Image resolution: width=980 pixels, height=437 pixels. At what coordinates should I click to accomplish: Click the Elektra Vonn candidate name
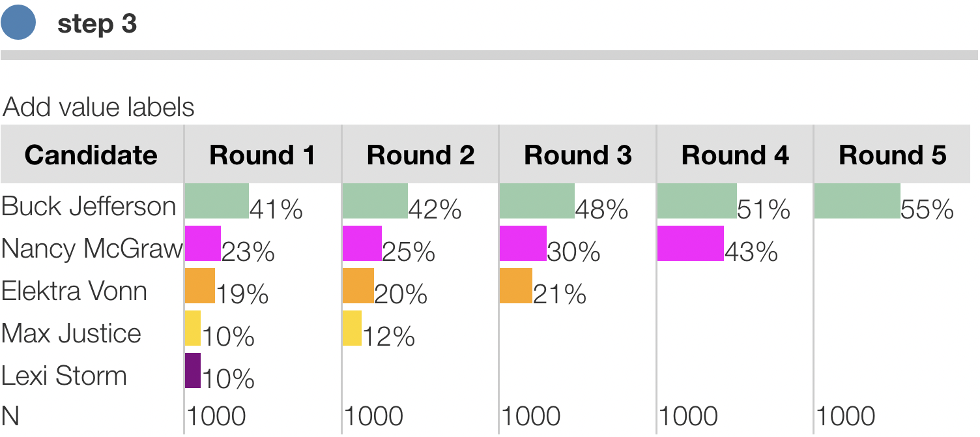coord(74,291)
